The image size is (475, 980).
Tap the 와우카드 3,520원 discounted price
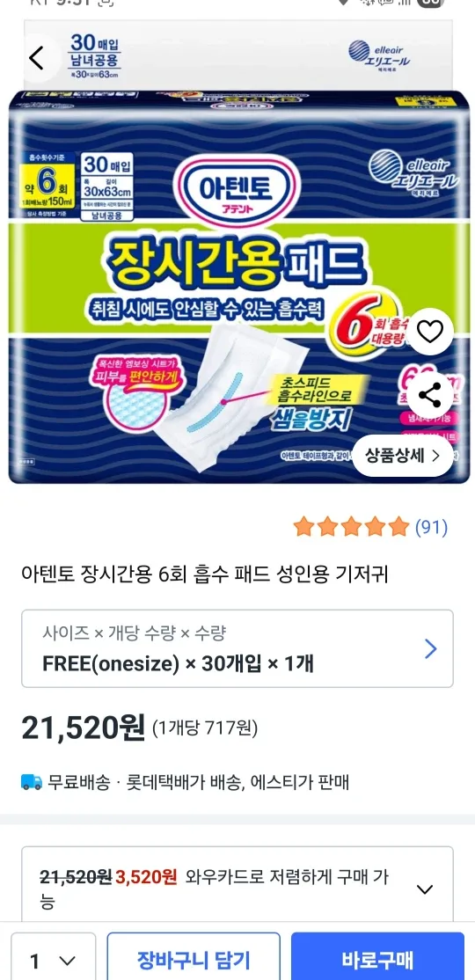147,877
